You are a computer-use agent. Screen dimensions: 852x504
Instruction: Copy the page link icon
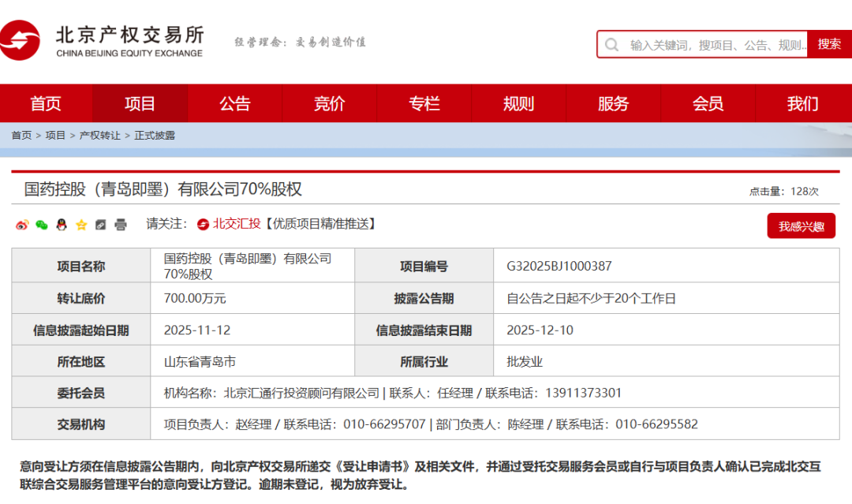[x=100, y=225]
